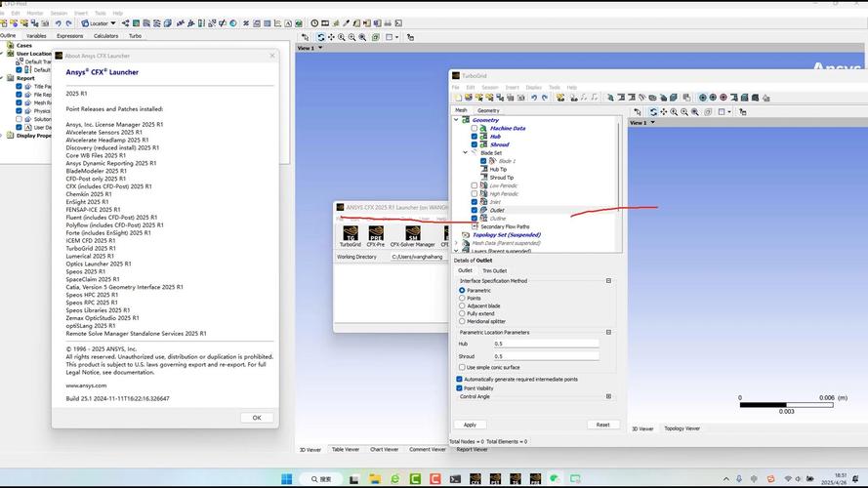Open Table Viewer tab in CFD-Post
Viewport: 868px width, 488px height.
coord(346,449)
